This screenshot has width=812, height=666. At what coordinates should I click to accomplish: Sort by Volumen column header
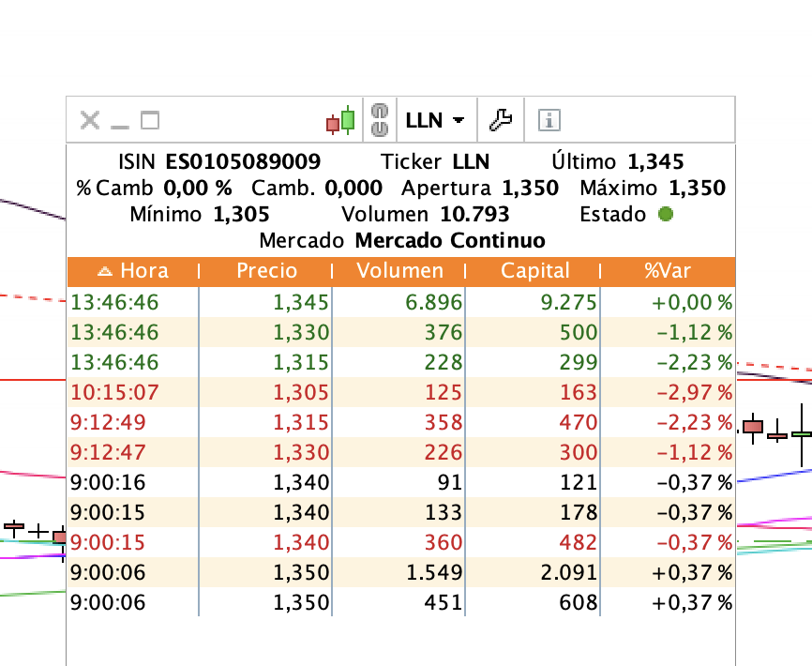tap(399, 272)
